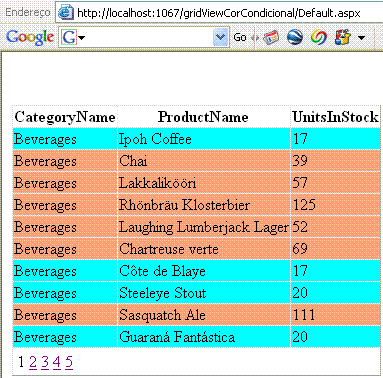Screen dimensions: 383x378
Task: Click the blue globe icon on Google toolbar
Action: (x=295, y=37)
